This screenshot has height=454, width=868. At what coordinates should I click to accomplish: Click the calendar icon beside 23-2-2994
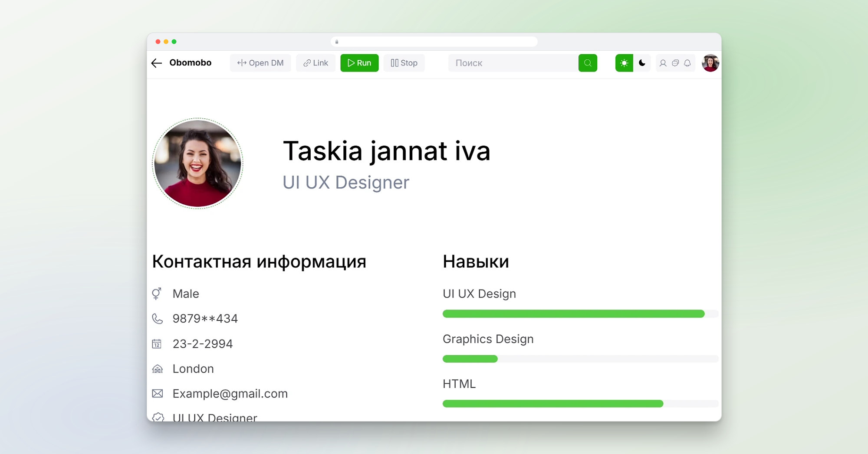[157, 344]
